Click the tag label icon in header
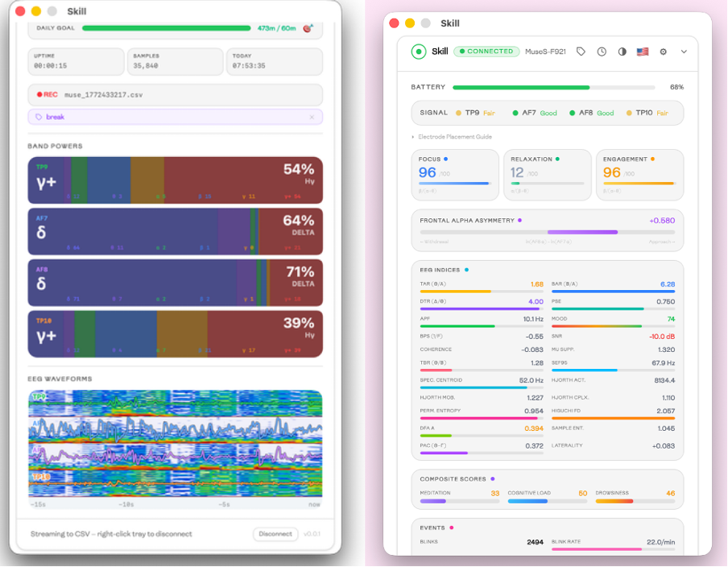Viewport: 728px width, 567px height. [x=581, y=52]
